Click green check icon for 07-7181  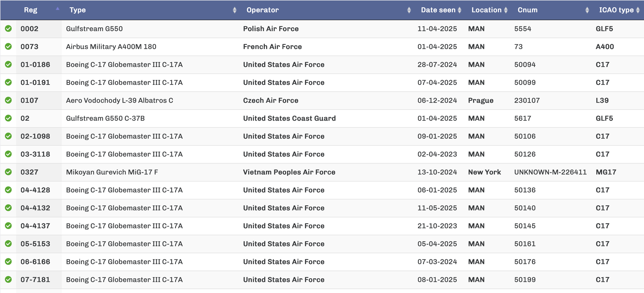click(x=8, y=280)
